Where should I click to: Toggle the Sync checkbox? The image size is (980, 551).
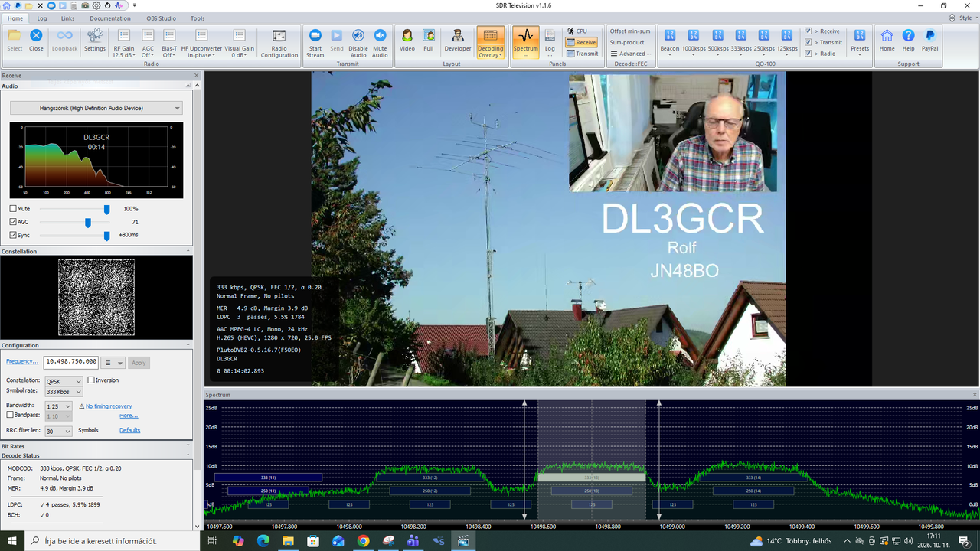point(13,235)
